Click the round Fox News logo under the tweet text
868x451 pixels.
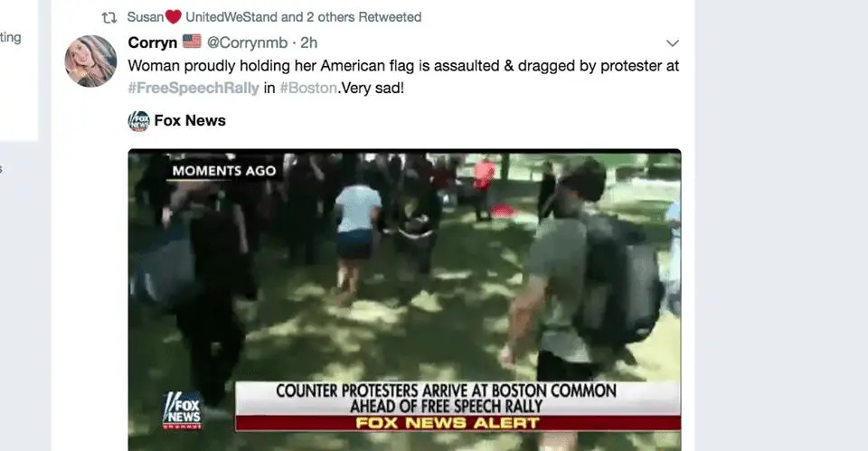[x=139, y=120]
